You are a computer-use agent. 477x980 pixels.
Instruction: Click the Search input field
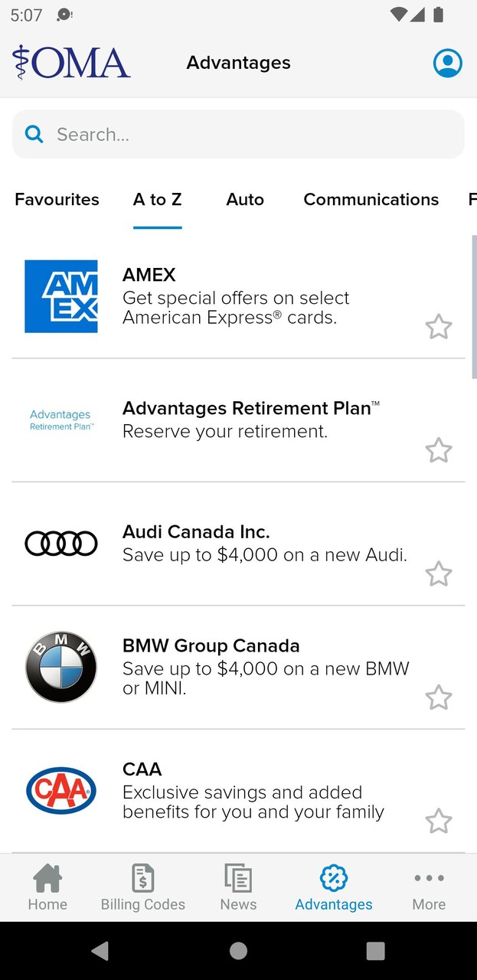click(238, 134)
